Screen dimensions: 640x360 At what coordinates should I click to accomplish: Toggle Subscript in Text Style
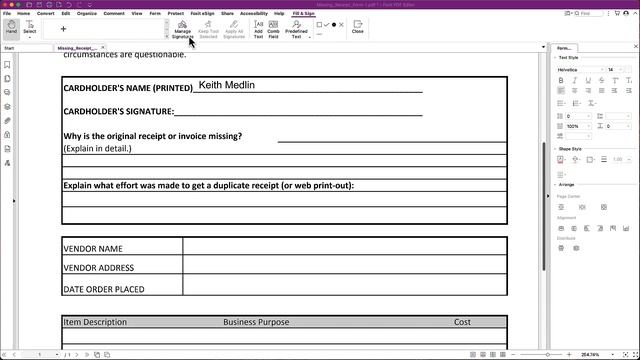click(629, 80)
